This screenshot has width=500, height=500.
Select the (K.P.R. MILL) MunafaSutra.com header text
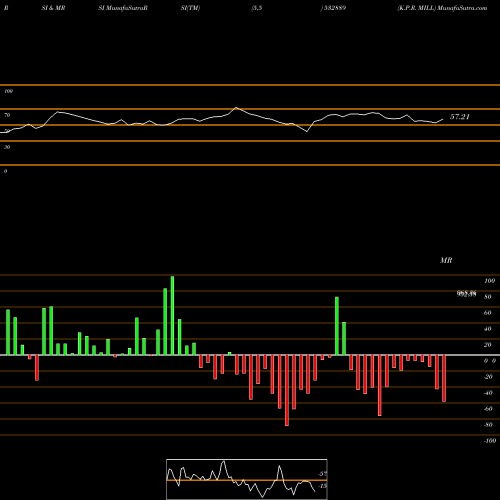click(442, 8)
